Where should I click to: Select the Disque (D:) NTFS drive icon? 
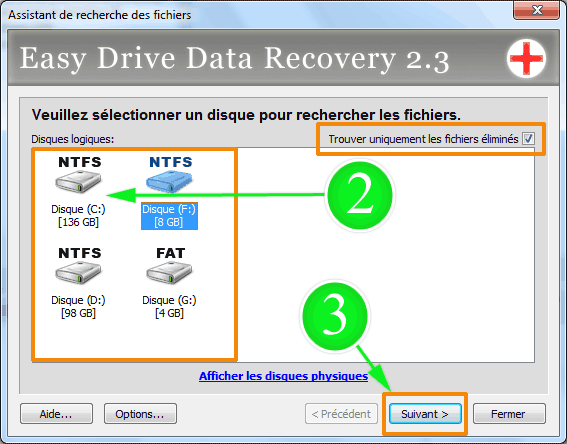coord(78,272)
